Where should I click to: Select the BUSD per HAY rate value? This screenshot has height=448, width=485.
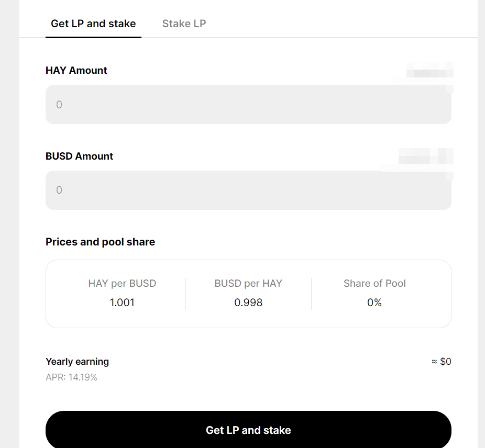[x=248, y=302]
